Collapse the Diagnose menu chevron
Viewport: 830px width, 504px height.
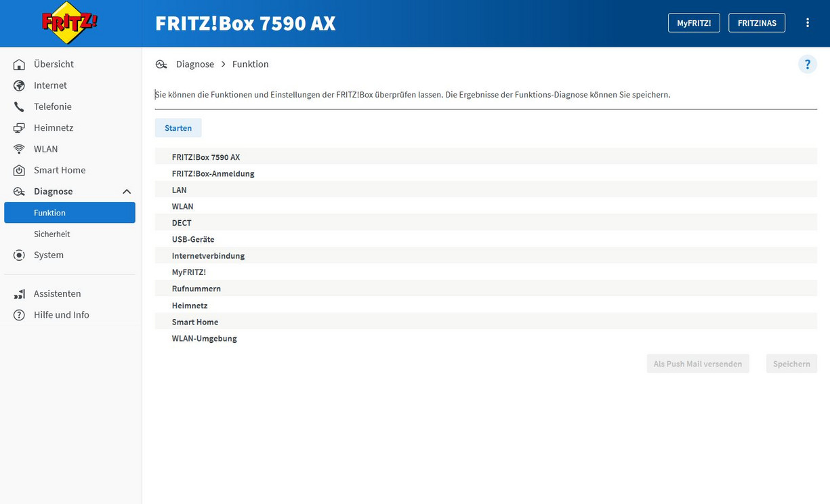pos(127,192)
